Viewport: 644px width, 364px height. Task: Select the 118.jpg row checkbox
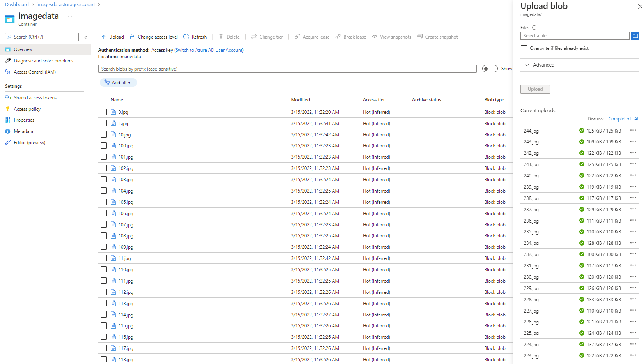104,359
